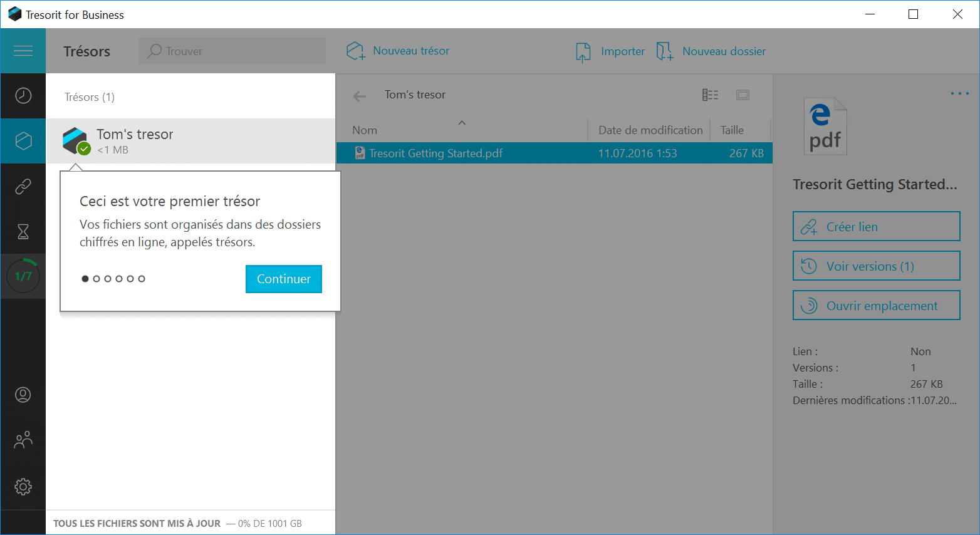This screenshot has height=535, width=980.
Task: Sort by the Nom column header
Action: point(365,130)
